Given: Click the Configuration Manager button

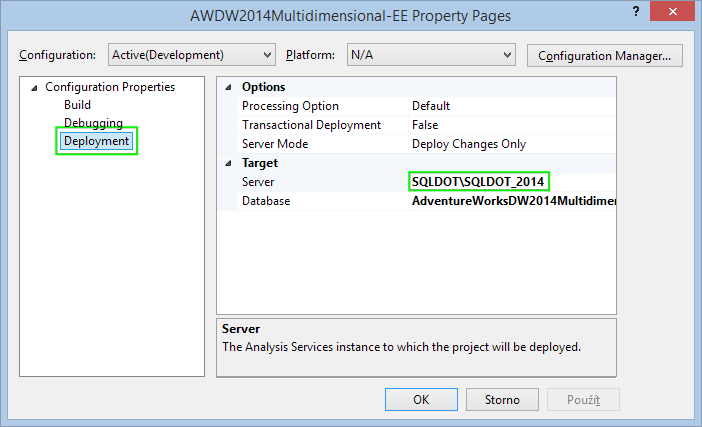Looking at the screenshot, I should click(604, 56).
